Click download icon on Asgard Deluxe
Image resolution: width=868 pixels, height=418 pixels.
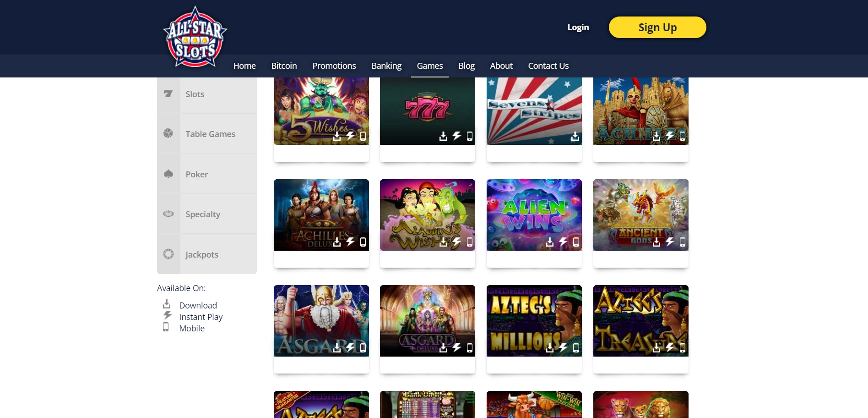(x=443, y=348)
